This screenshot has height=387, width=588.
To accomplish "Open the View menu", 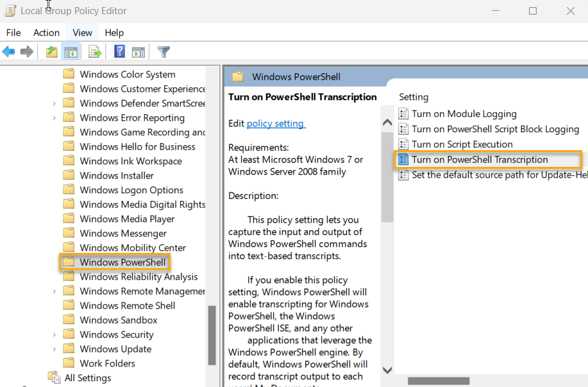I will (81, 32).
